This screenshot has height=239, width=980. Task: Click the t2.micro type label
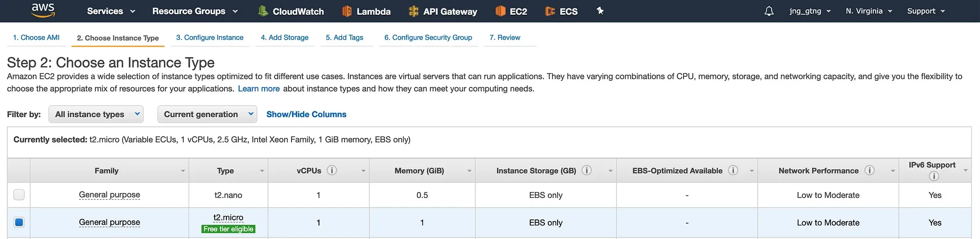click(x=228, y=217)
